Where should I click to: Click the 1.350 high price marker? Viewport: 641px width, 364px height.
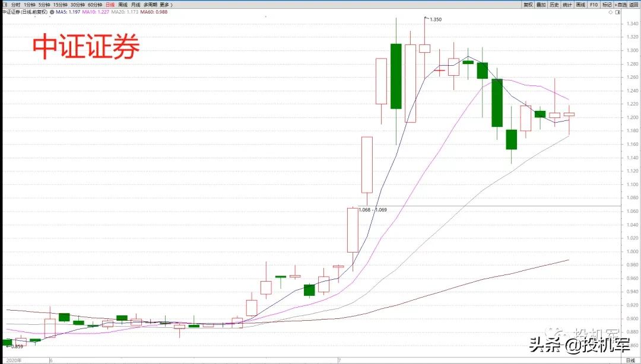[x=436, y=19]
